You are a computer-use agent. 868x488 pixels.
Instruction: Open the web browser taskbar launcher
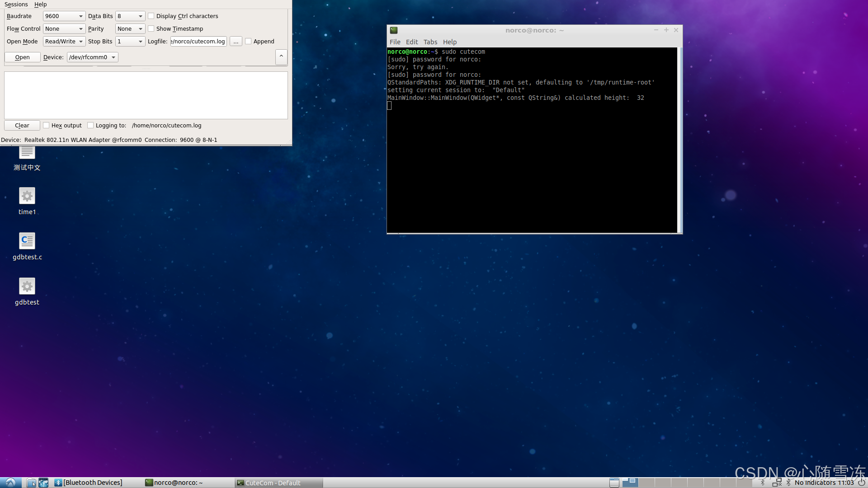[43, 483]
